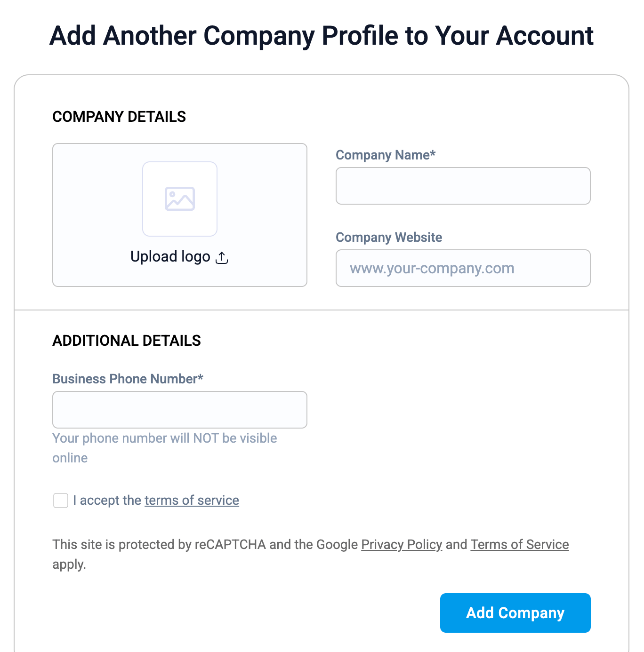Click the Company Website label
The image size is (644, 652).
coord(389,238)
